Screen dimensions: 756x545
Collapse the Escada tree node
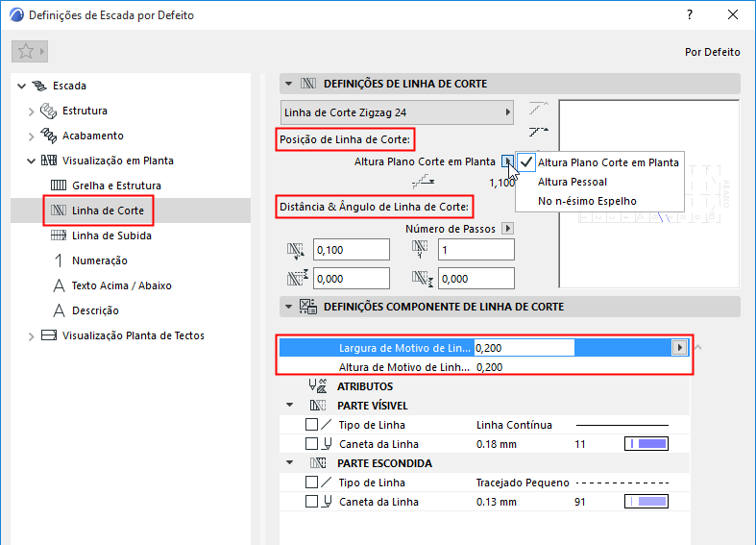click(21, 86)
